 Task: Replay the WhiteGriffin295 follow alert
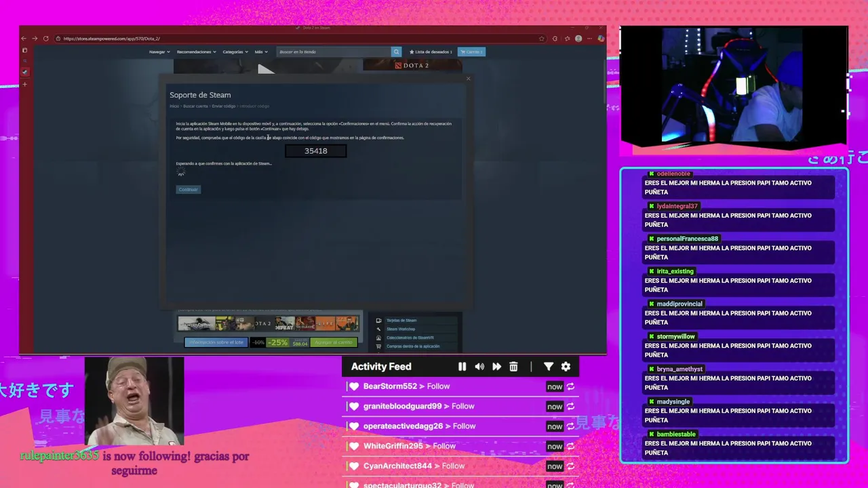click(570, 446)
